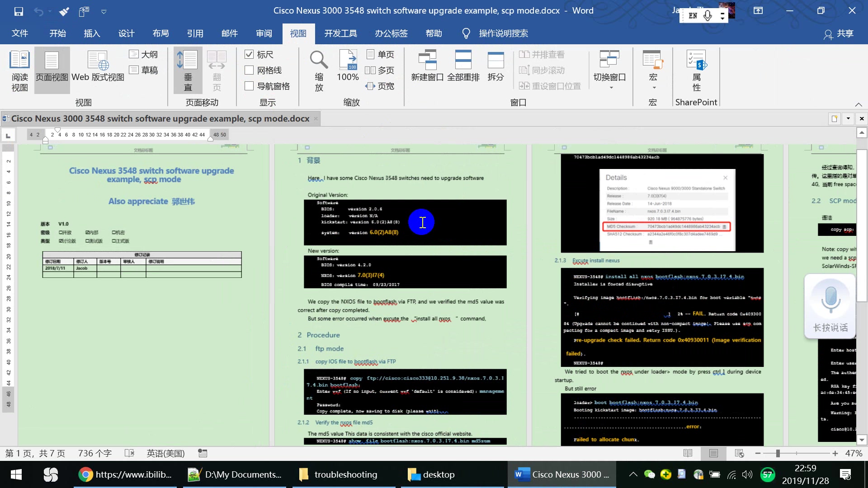Screen dimensions: 868x488
Task: Open the Insert (插入) tab
Action: pos(92,33)
